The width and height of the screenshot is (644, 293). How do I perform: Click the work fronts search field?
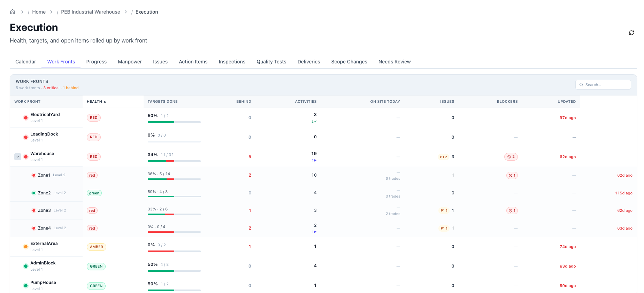pos(603,85)
